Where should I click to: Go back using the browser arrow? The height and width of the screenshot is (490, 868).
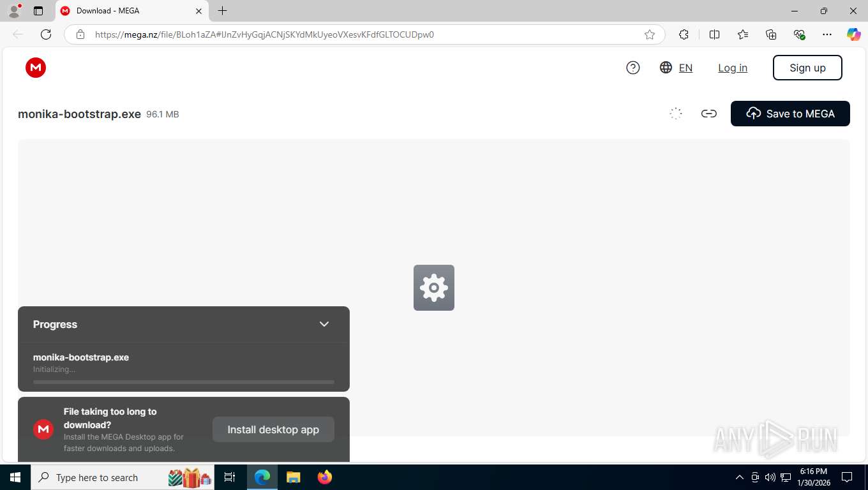coord(18,34)
